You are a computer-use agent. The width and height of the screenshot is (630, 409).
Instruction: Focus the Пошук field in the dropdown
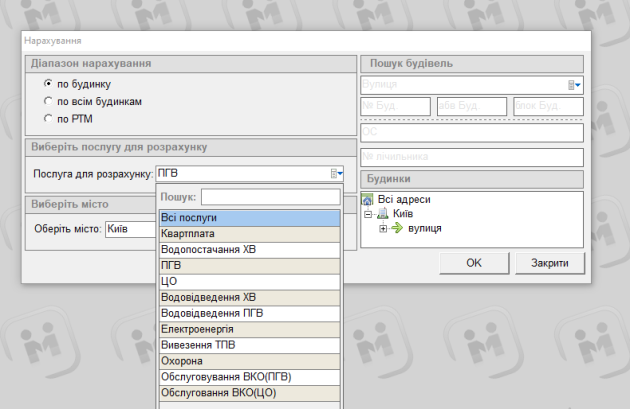point(269,197)
